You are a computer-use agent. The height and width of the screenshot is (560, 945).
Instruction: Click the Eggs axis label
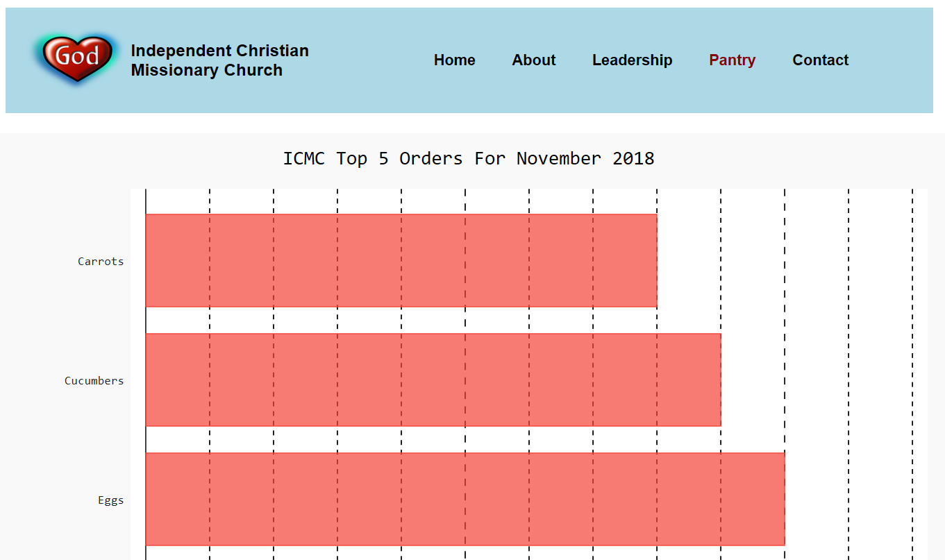110,500
